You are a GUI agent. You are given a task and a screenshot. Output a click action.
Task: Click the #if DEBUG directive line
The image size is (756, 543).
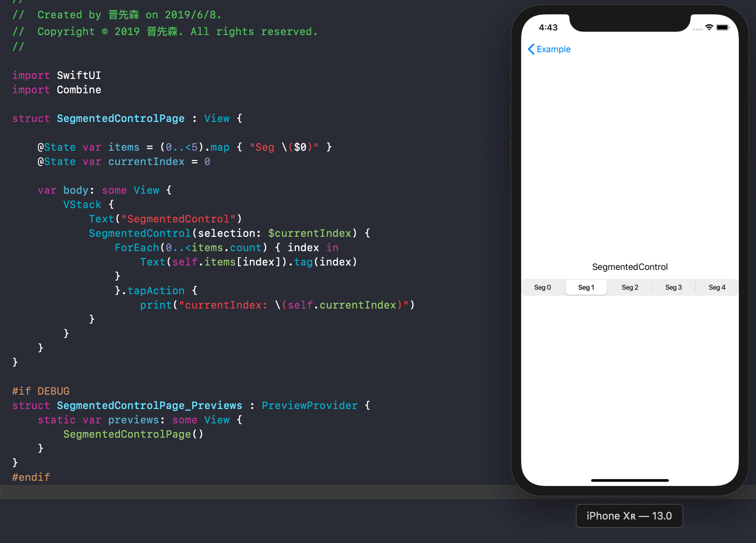[x=40, y=391]
